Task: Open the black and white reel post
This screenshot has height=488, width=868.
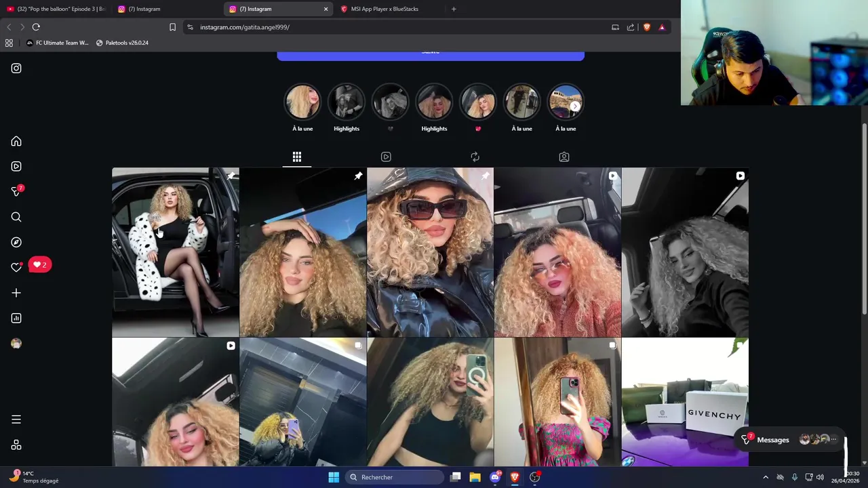Action: [685, 252]
